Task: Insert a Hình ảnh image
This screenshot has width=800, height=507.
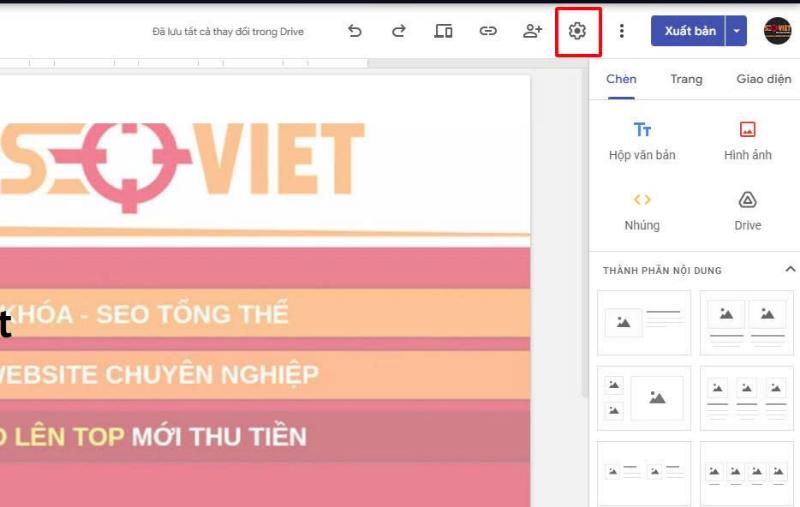Action: (x=747, y=141)
